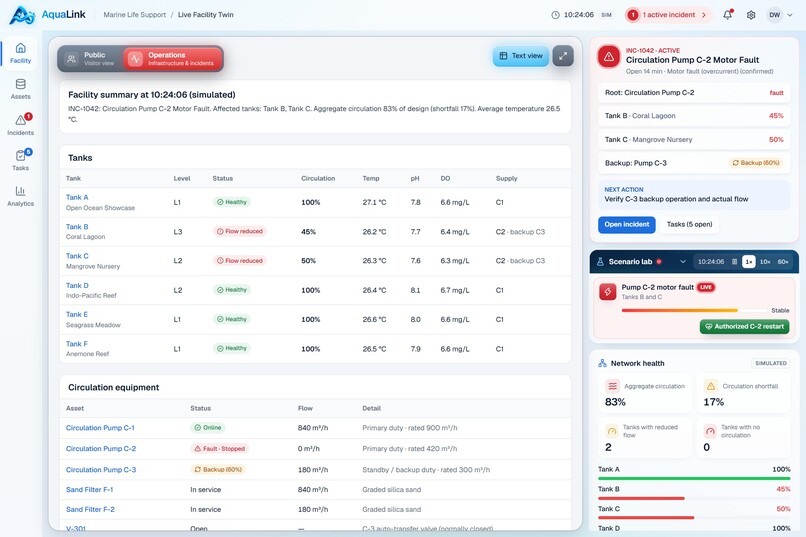Click Tank B 45% health bar
This screenshot has height=537, width=806.
click(694, 498)
